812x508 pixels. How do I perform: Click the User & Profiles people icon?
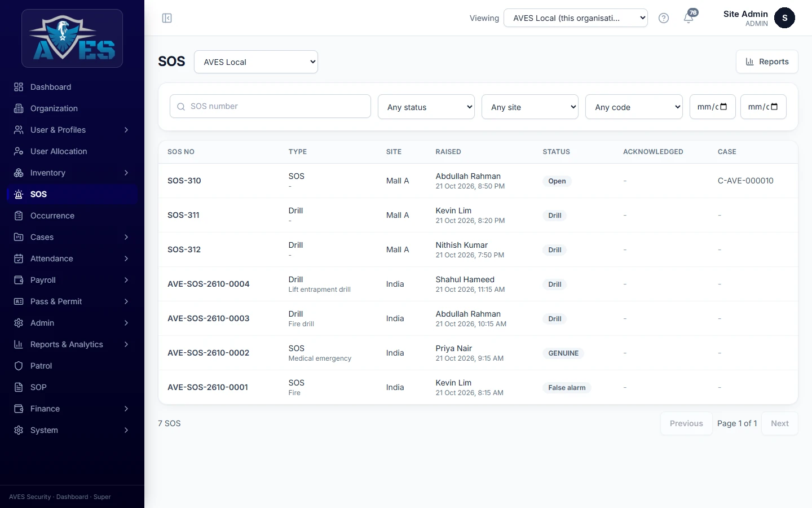pyautogui.click(x=19, y=130)
